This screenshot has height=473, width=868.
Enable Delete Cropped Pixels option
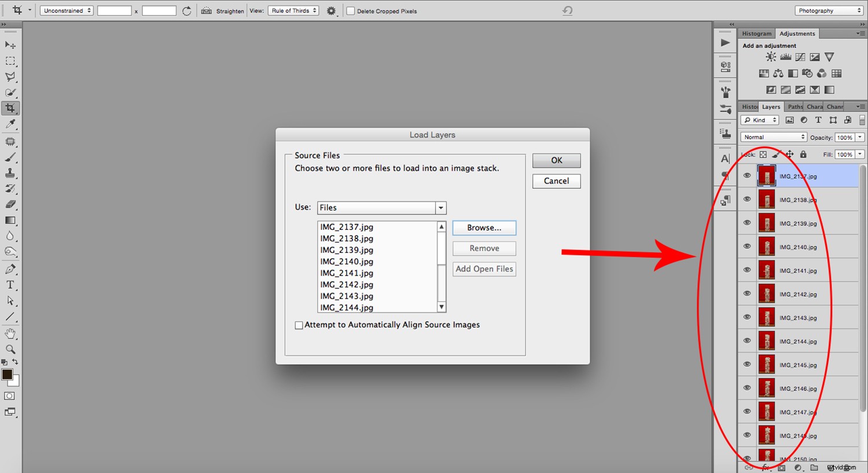[350, 10]
